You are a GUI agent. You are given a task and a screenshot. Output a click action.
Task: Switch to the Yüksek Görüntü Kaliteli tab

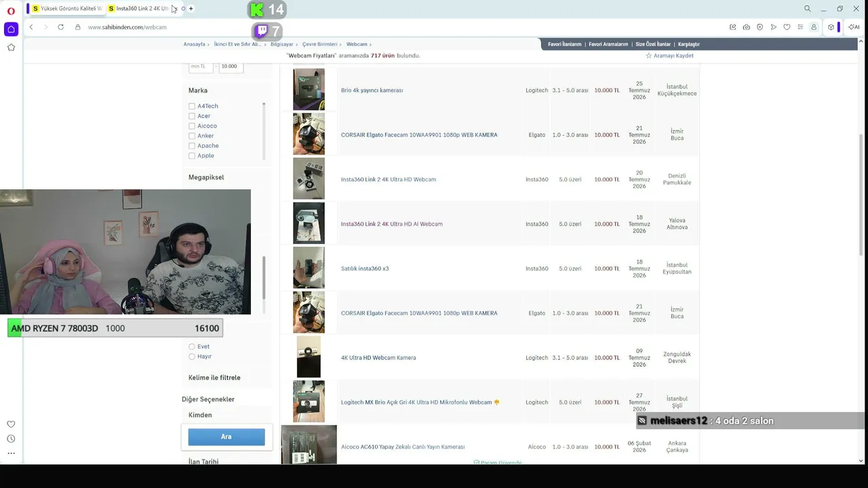pos(66,9)
